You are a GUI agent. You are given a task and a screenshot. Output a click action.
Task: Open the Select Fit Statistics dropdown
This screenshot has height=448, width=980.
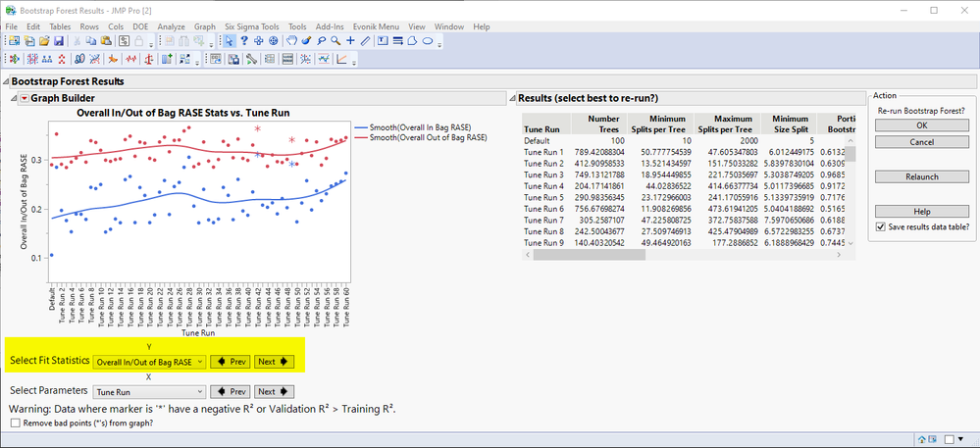(149, 362)
